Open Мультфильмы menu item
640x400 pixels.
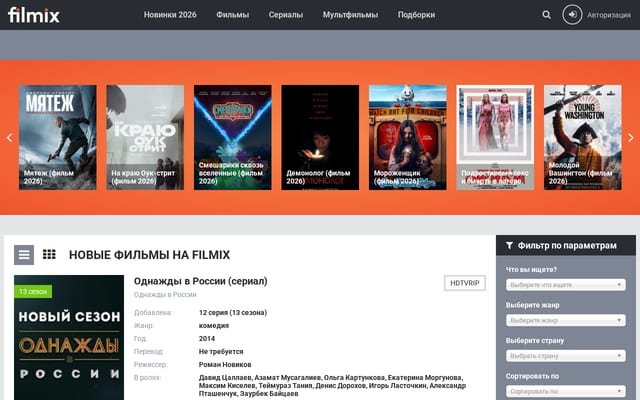(350, 15)
